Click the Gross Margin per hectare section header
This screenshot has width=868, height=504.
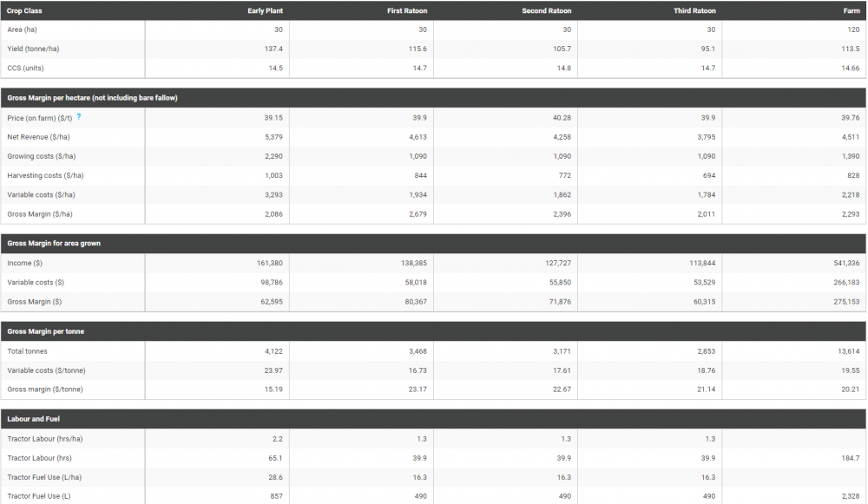(92, 98)
